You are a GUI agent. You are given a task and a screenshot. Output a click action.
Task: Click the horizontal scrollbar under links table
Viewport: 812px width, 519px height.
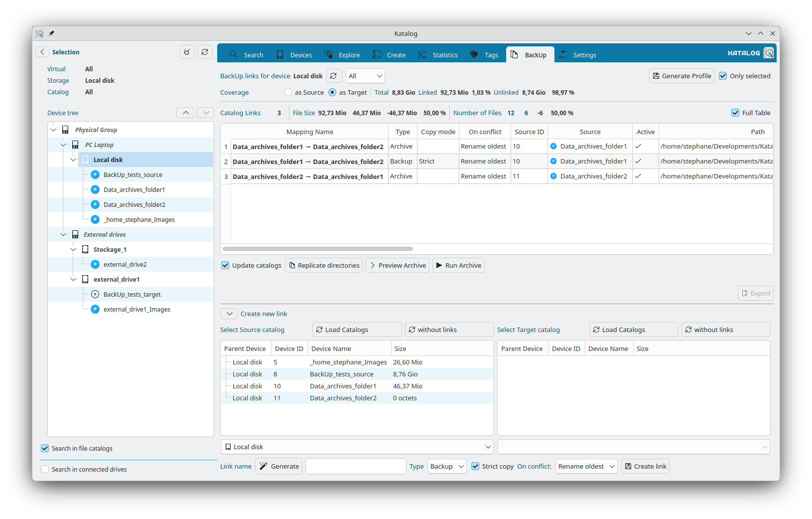318,248
